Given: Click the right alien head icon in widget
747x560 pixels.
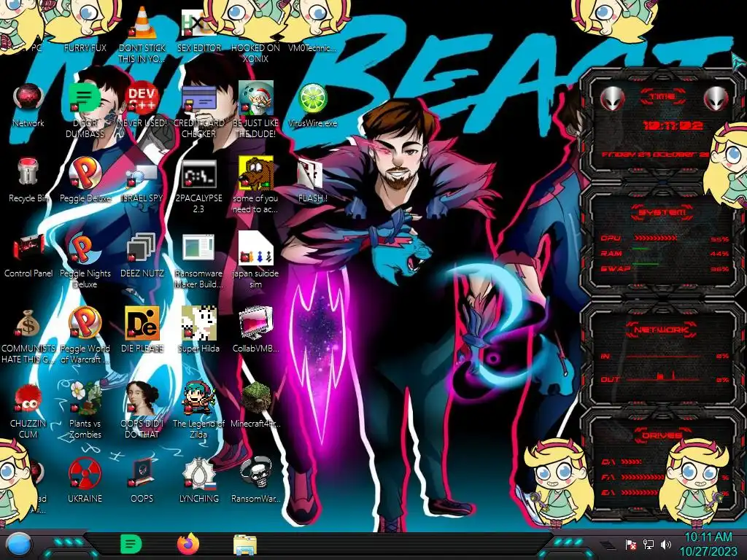Looking at the screenshot, I should [x=716, y=98].
